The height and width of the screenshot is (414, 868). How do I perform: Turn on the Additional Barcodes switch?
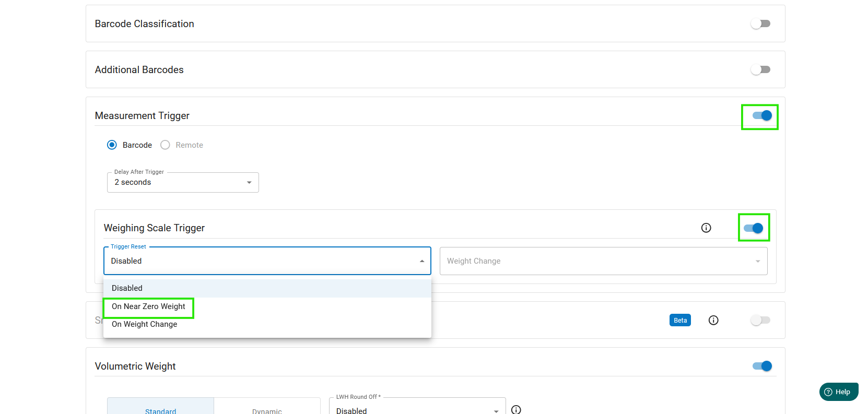760,69
